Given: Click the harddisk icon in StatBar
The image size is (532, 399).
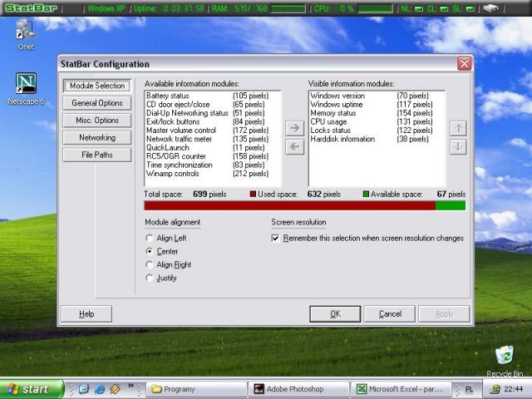Looking at the screenshot, I should pos(490,8).
